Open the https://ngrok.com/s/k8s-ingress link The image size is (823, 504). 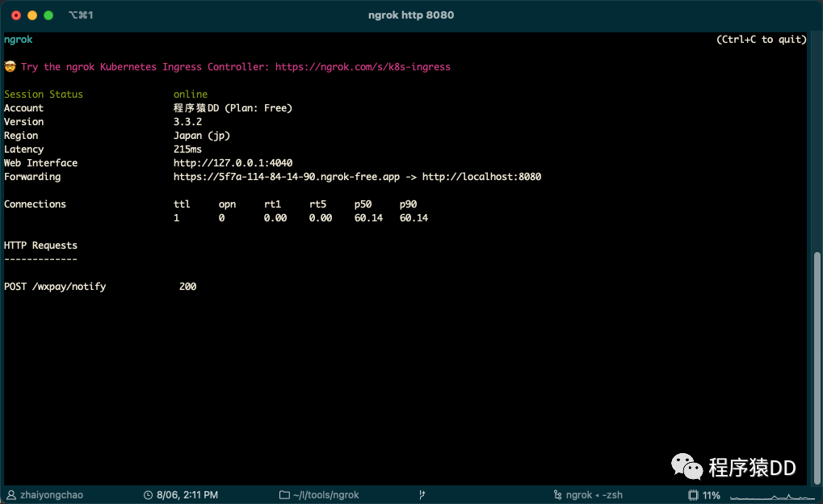363,67
